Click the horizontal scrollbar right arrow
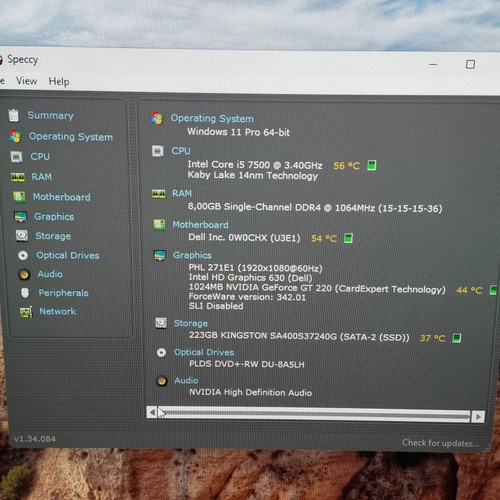The width and height of the screenshot is (500, 500). pos(478,417)
